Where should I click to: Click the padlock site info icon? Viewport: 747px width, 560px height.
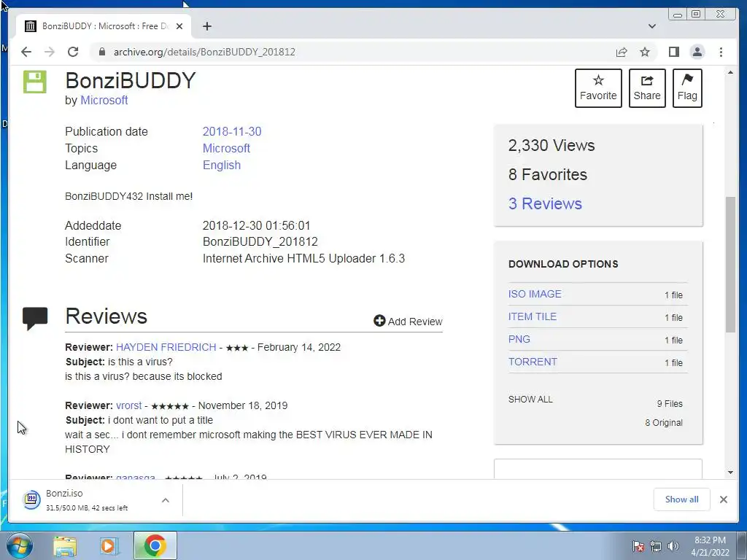tap(101, 52)
